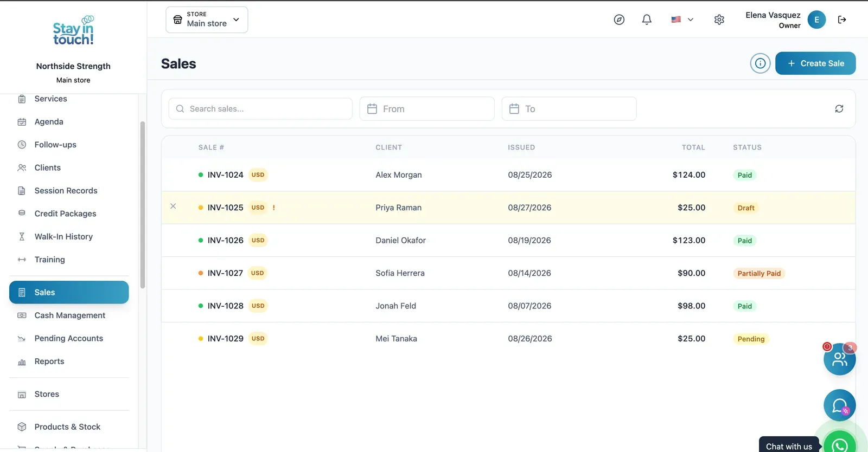Open notifications bell
The width and height of the screenshot is (868, 452).
coord(647,20)
